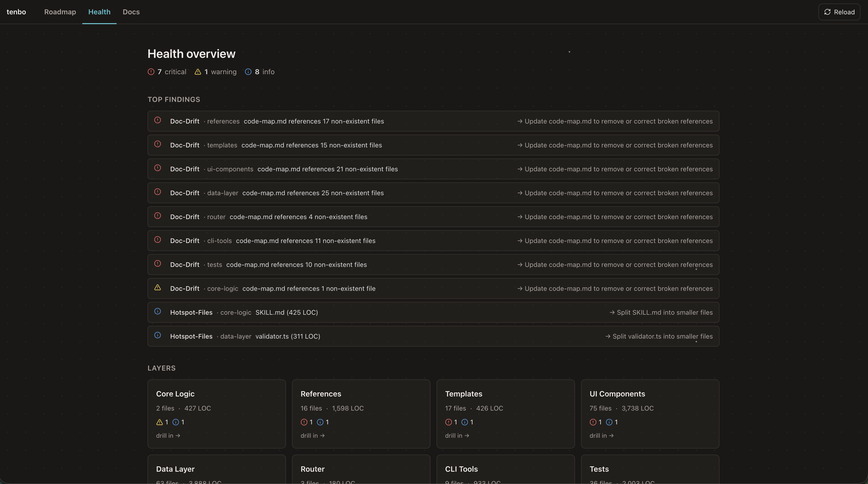Click the References card title
The image size is (868, 484).
pos(321,394)
